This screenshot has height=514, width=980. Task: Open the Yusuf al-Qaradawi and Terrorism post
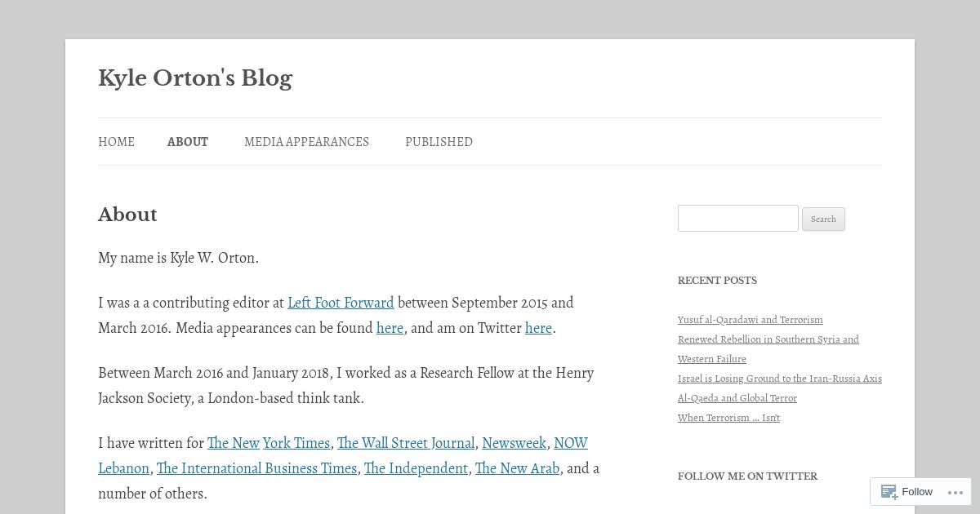[x=751, y=320]
